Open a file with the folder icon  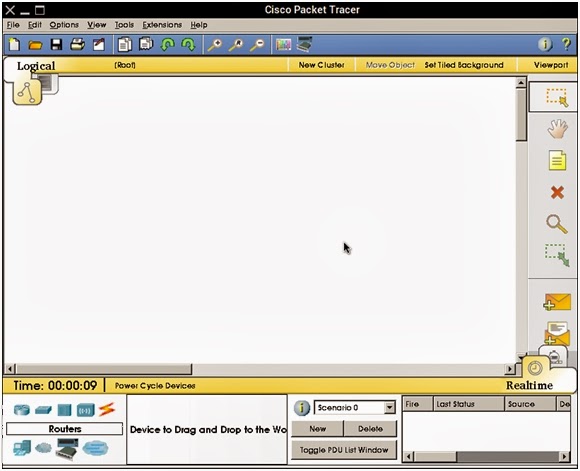[36, 45]
